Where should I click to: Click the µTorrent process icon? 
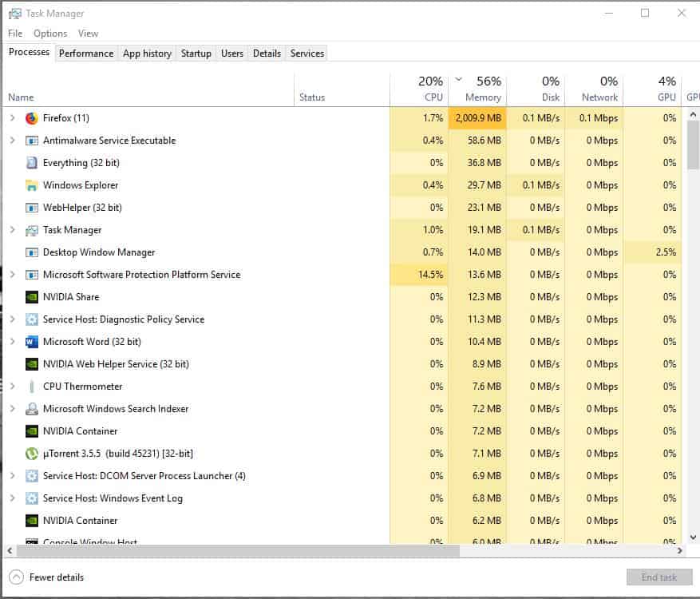pyautogui.click(x=32, y=454)
